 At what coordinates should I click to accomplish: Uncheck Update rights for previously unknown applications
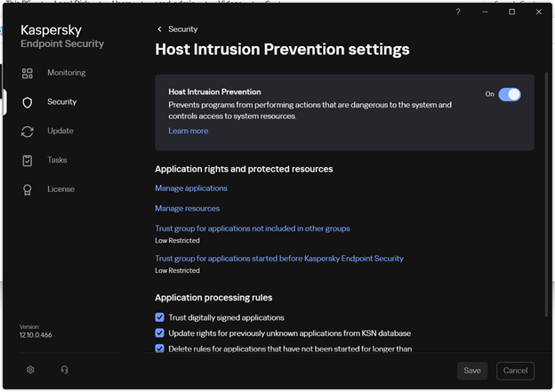160,333
